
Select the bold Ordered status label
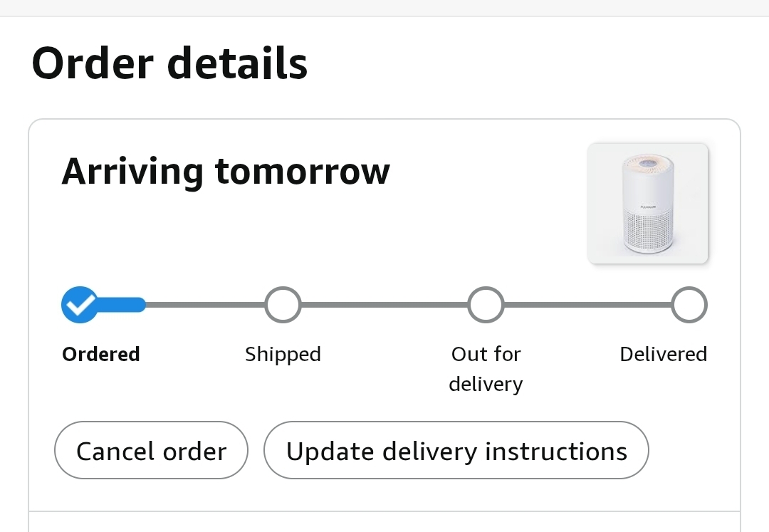pos(101,354)
